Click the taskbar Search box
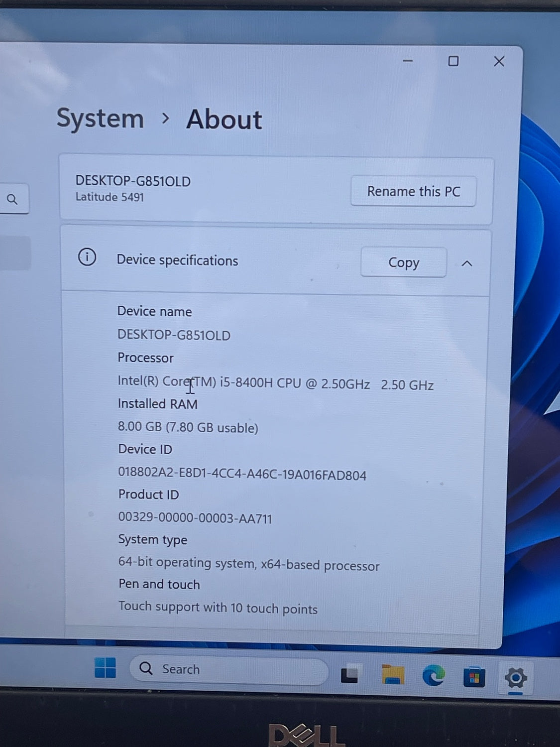560x747 pixels. point(229,669)
